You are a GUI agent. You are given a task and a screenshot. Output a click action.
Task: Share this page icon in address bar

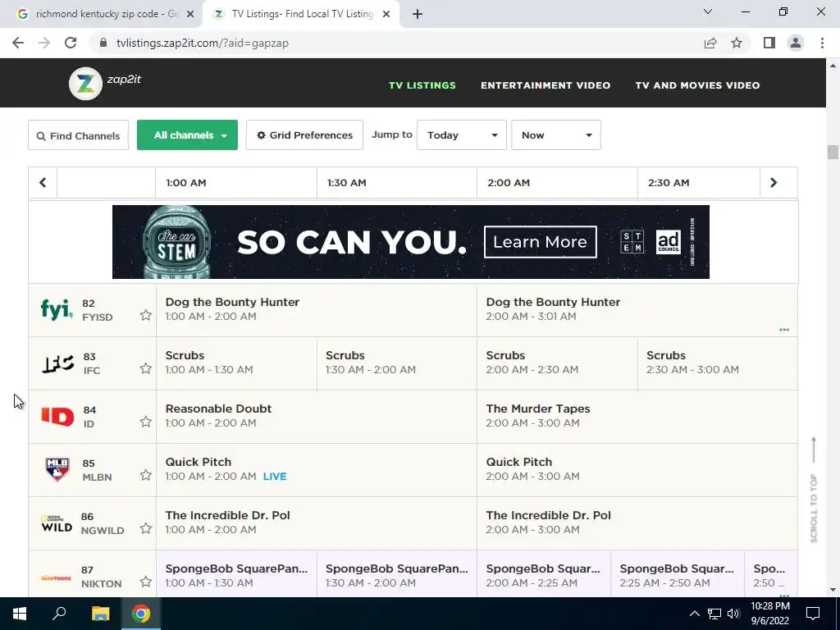710,43
